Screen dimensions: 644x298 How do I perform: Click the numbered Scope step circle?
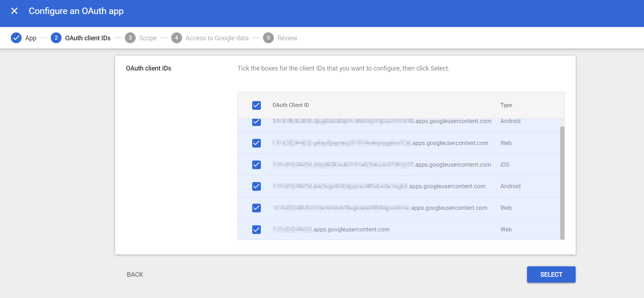(x=130, y=37)
